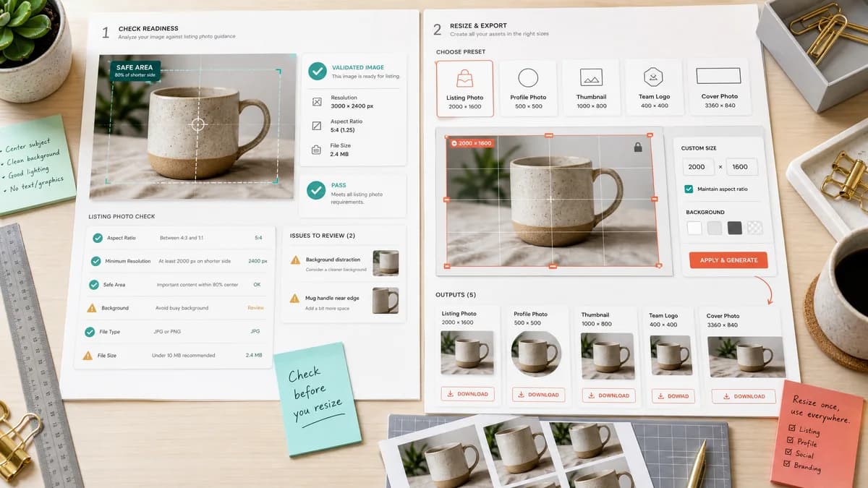Click the File Size icon beside 2.4 MB

(316, 150)
